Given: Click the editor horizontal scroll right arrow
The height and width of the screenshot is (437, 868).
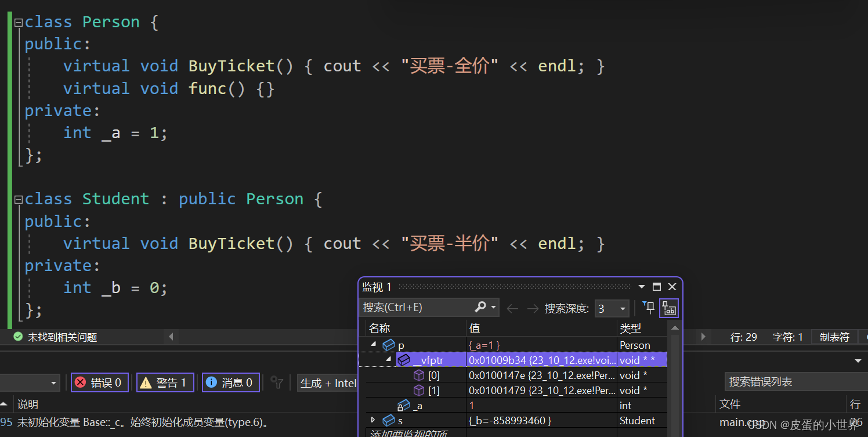Looking at the screenshot, I should click(704, 337).
